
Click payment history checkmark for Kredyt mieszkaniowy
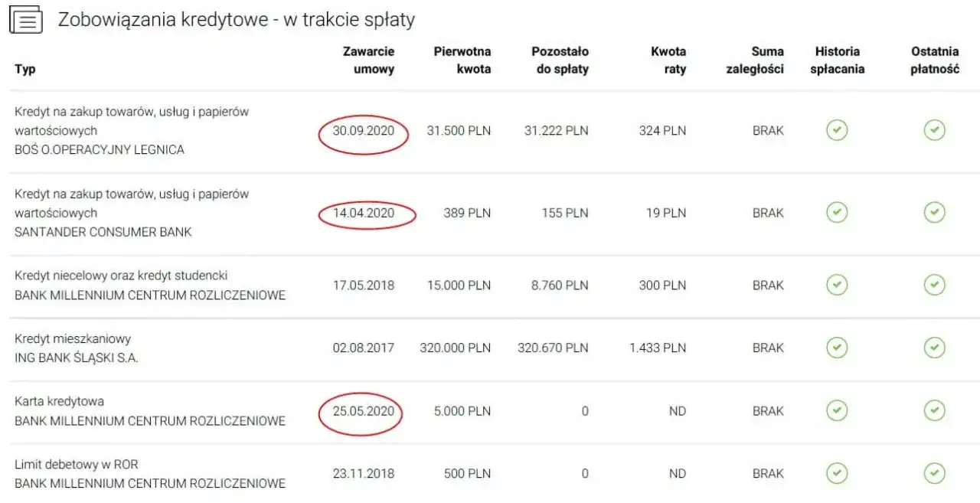837,347
